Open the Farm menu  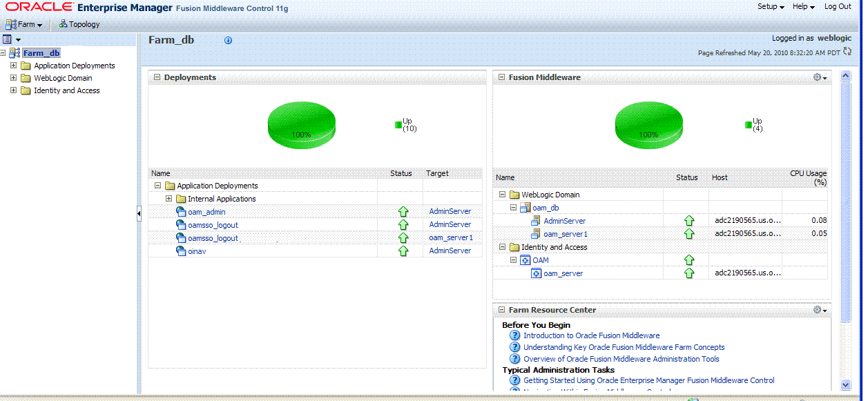[24, 24]
